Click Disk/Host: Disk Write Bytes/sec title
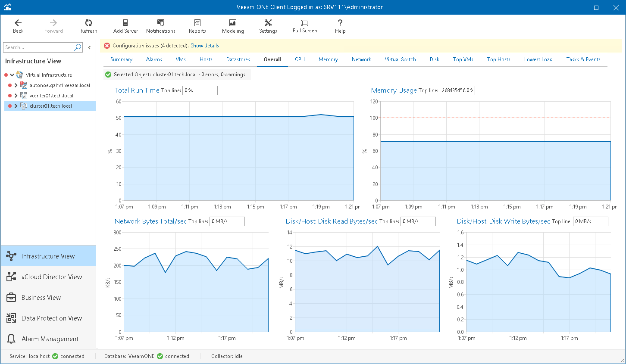The height and width of the screenshot is (364, 626). point(504,221)
